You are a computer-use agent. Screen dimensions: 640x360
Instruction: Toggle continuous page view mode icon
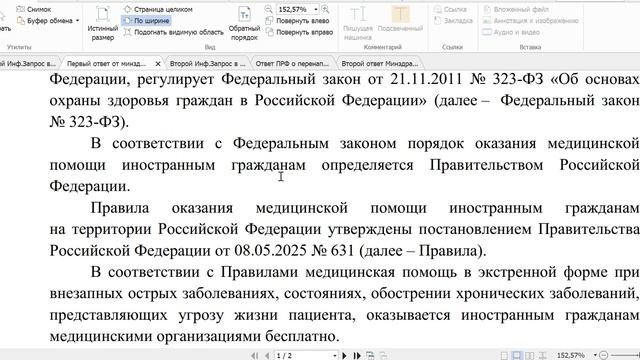517,356
